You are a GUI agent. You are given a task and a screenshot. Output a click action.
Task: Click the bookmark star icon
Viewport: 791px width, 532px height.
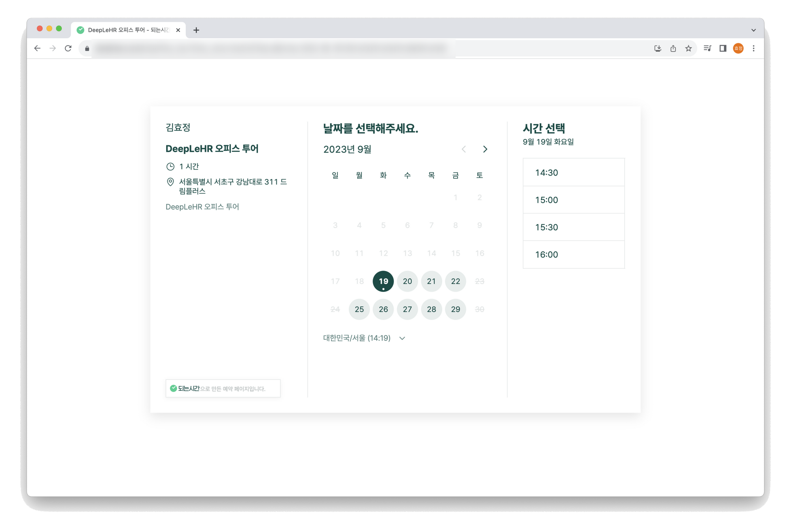coord(688,48)
